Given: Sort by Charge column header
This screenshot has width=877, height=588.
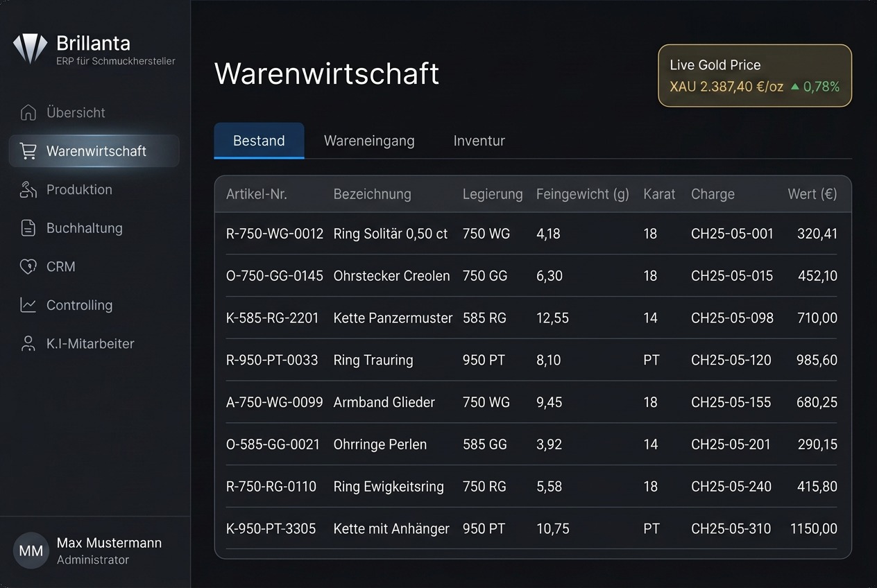Looking at the screenshot, I should click(x=713, y=194).
